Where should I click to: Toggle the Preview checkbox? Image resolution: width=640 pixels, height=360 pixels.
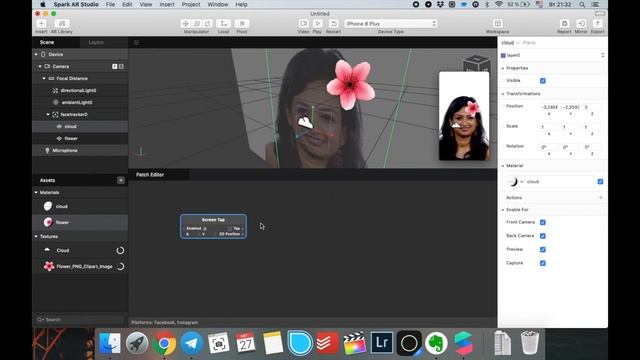pyautogui.click(x=542, y=249)
